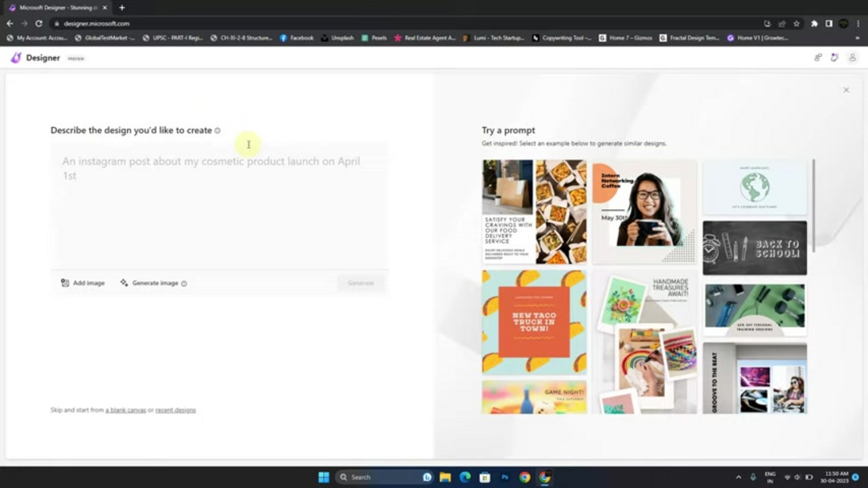Click the Generate image sparkle icon
The image size is (868, 488).
coord(125,283)
